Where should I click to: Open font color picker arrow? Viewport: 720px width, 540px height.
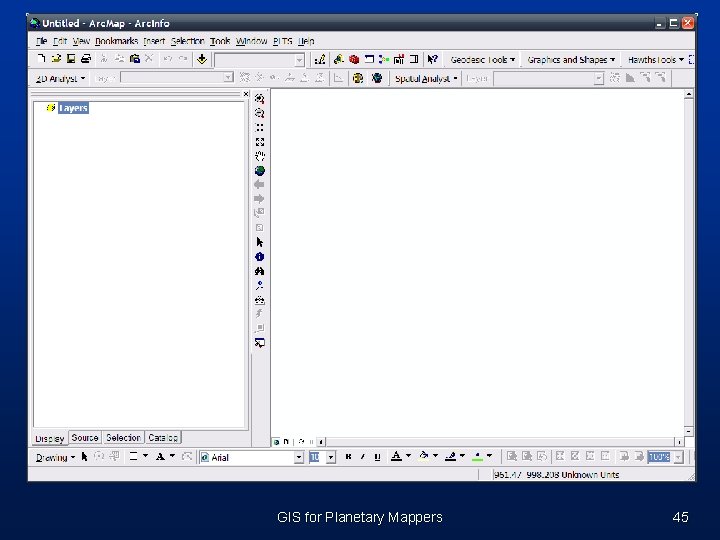tap(408, 456)
